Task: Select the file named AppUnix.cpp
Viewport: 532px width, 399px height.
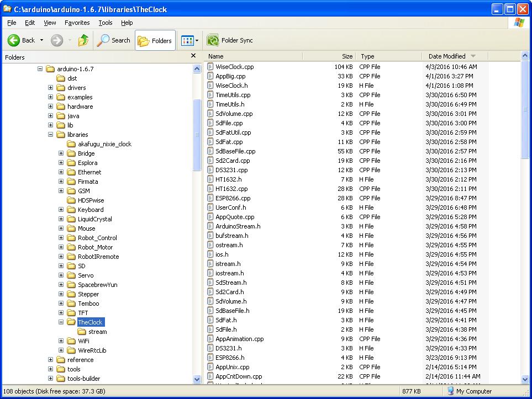Action: click(x=233, y=367)
